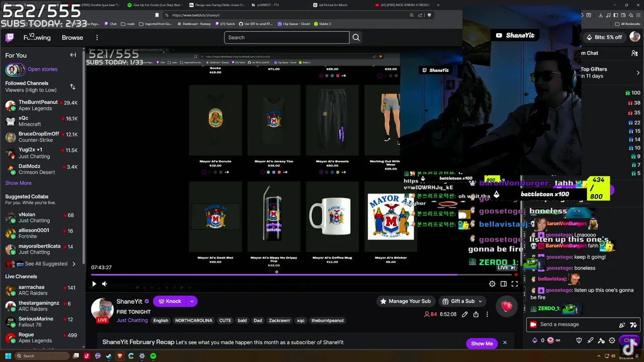
Task: Switch to Jail Picture for Merch tab
Action: click(x=333, y=5)
